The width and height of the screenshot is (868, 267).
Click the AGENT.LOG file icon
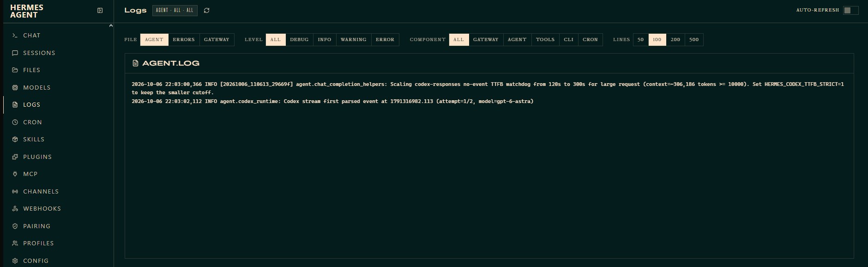(135, 63)
